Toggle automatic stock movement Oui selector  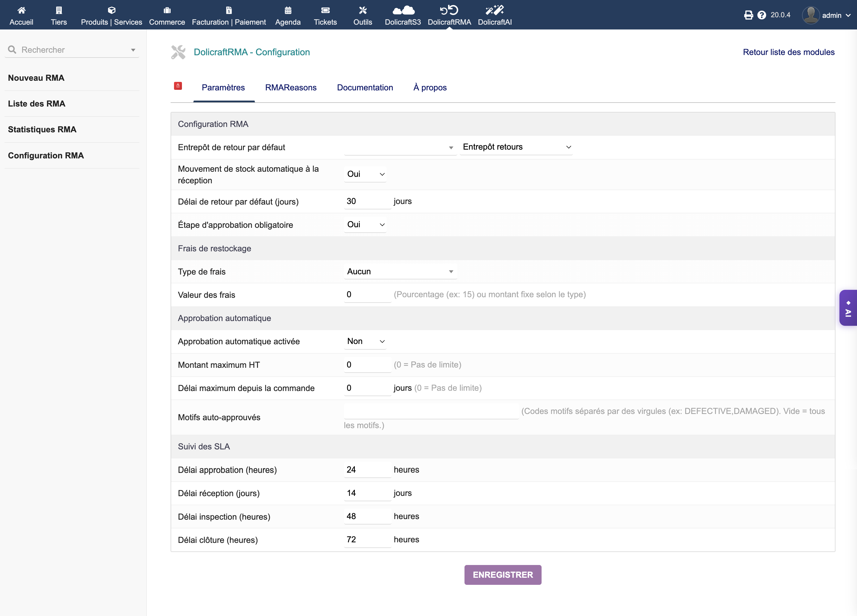pyautogui.click(x=365, y=174)
